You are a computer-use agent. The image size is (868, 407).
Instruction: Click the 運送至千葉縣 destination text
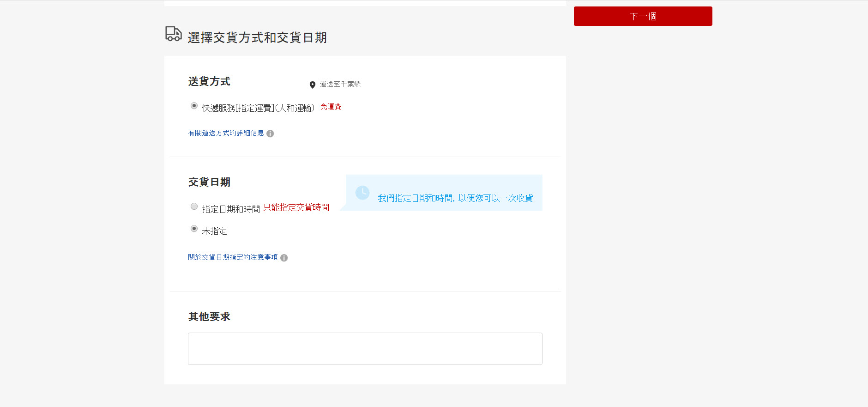tap(340, 84)
